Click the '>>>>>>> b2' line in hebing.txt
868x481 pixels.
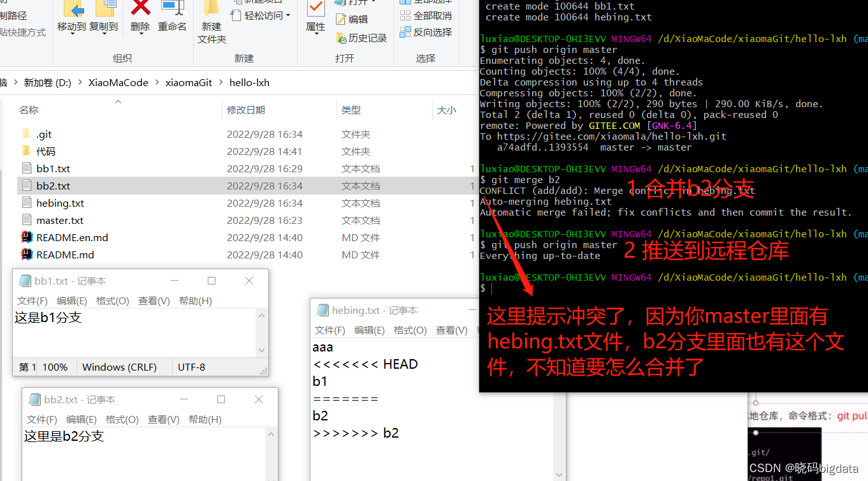[x=356, y=433]
